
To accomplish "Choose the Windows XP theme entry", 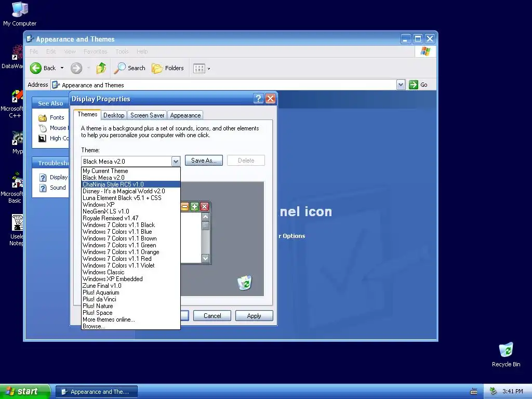I will [131, 205].
